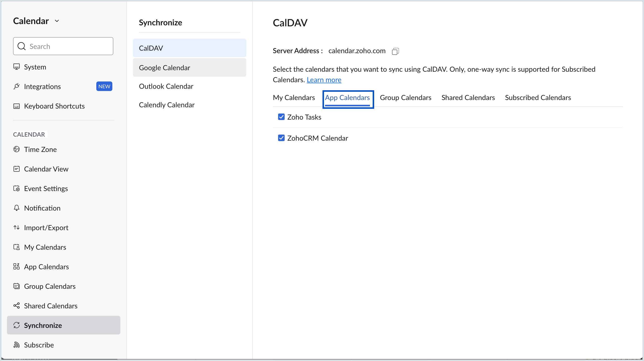The height and width of the screenshot is (361, 644).
Task: Click the Notification bell icon
Action: pos(17,208)
